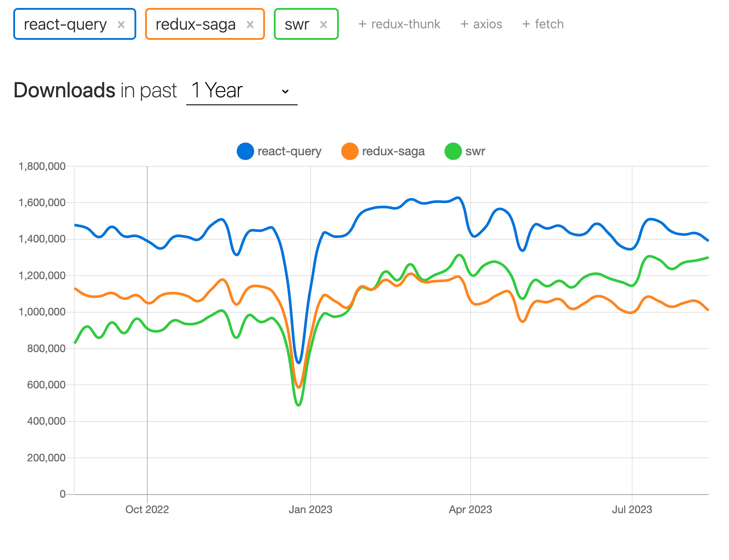This screenshot has width=729, height=560.
Task: Click the swr legend label
Action: (476, 151)
